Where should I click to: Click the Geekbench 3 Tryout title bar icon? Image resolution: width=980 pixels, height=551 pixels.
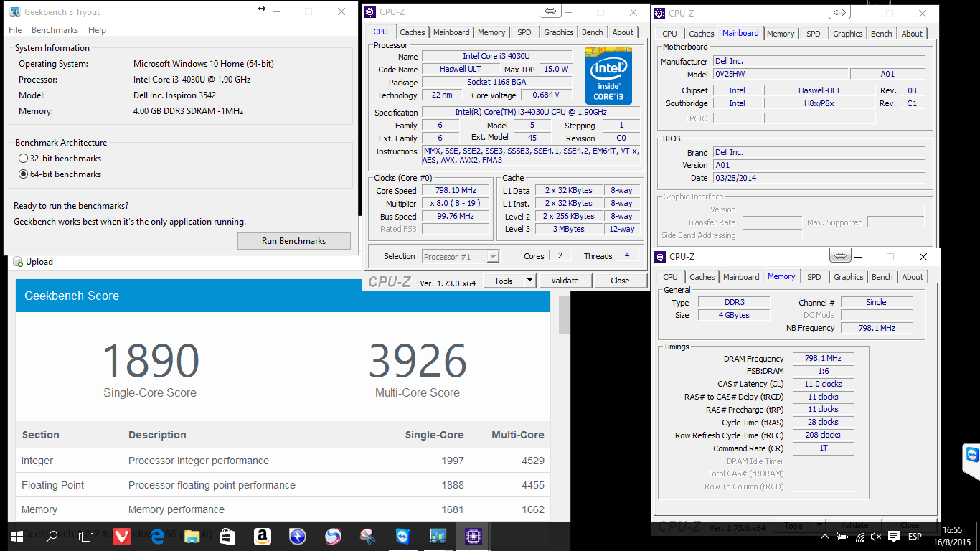[x=14, y=12]
